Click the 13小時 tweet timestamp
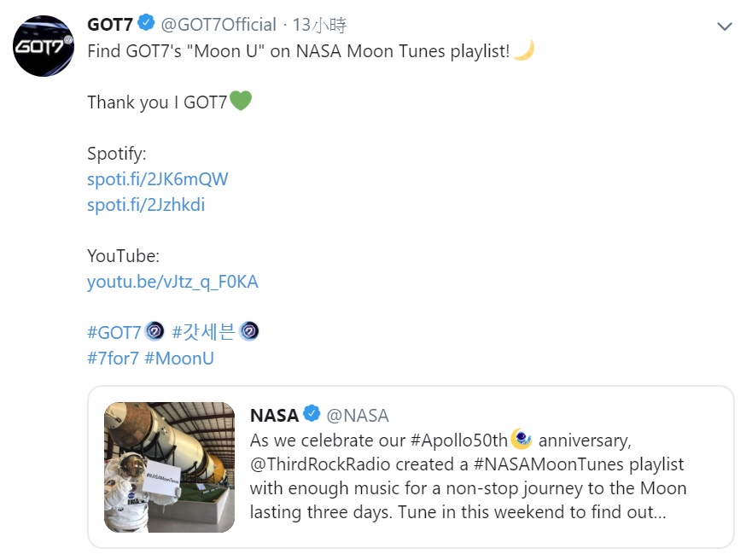 (320, 25)
